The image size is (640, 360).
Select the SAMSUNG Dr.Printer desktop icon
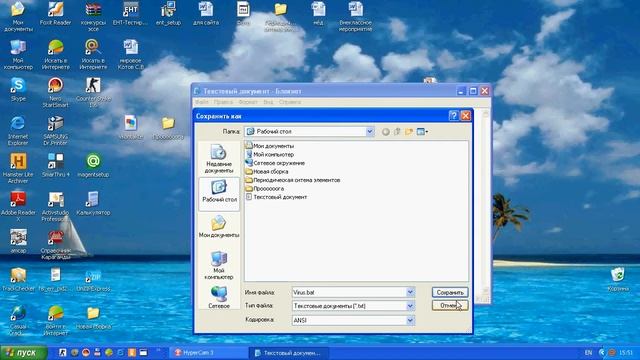(56, 131)
